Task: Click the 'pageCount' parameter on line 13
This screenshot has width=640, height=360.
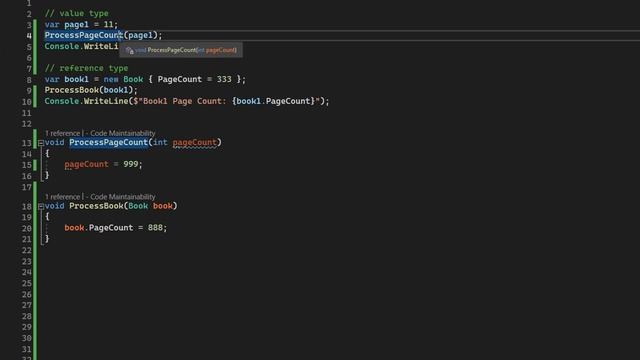Action: (x=194, y=142)
